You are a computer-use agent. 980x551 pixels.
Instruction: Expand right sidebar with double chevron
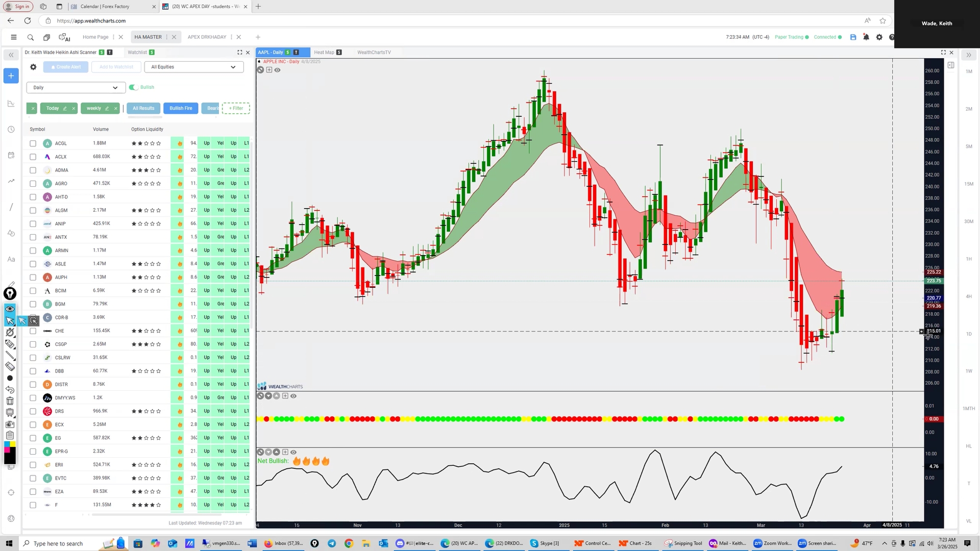(x=968, y=55)
